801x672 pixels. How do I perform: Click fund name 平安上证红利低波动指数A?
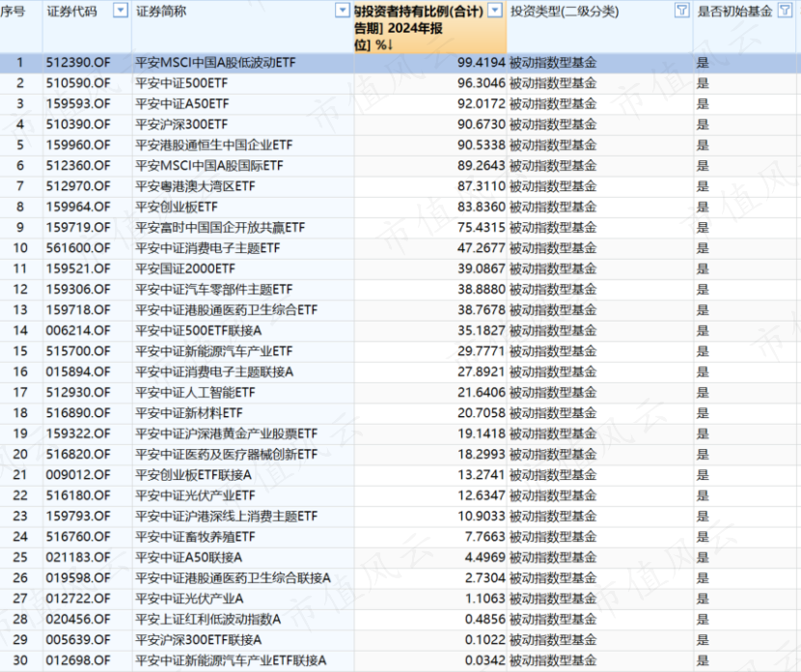208,619
